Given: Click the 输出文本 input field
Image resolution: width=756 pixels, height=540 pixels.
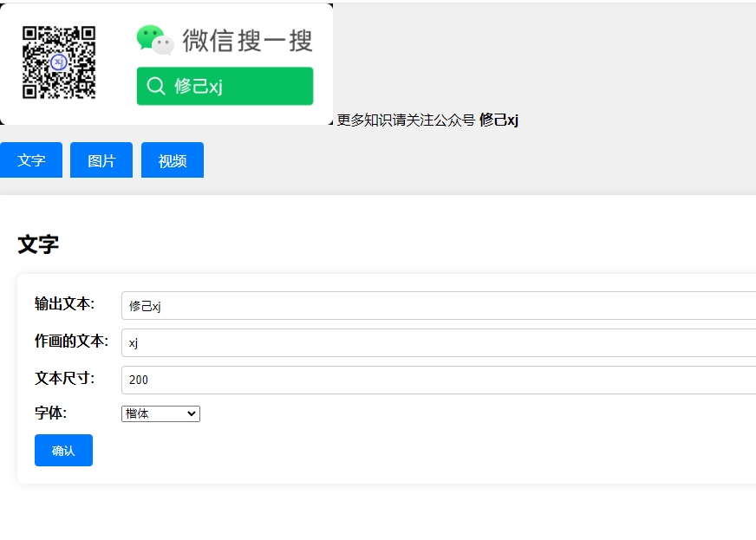Looking at the screenshot, I should (x=439, y=305).
